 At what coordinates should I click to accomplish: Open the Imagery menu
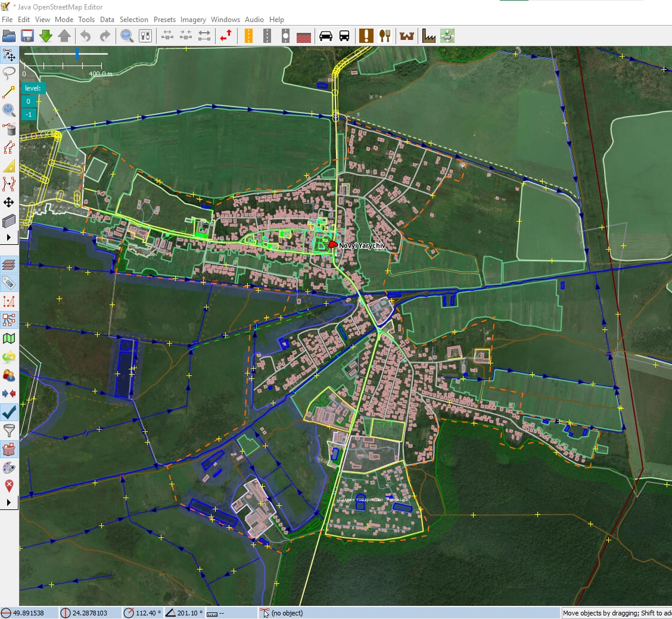point(193,20)
